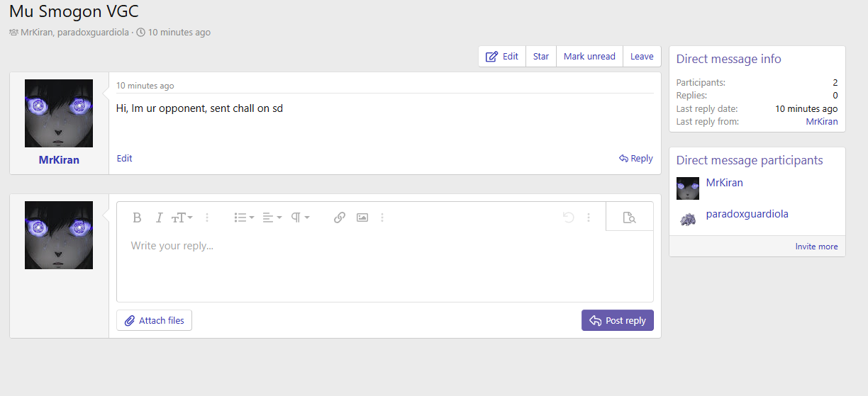Open more editor options beside undo
This screenshot has width=868, height=396.
click(589, 217)
